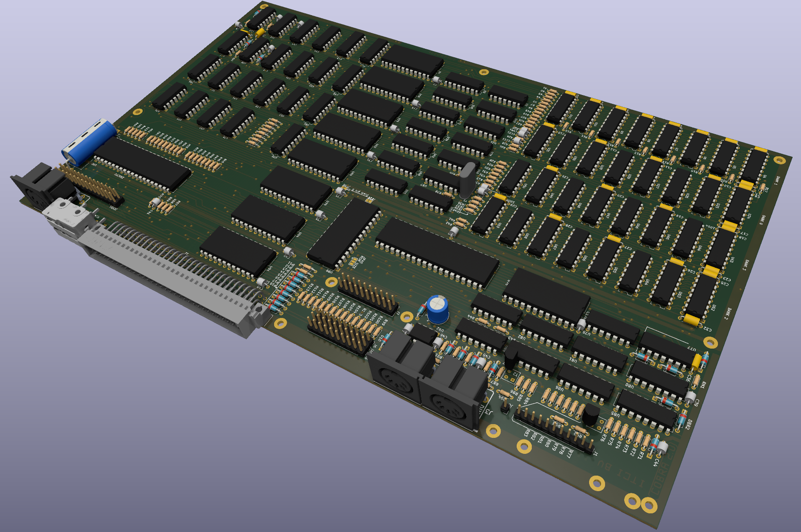Image resolution: width=801 pixels, height=532 pixels.
Task: Click the blue electrolytic capacitor near U92
Action: point(438,309)
